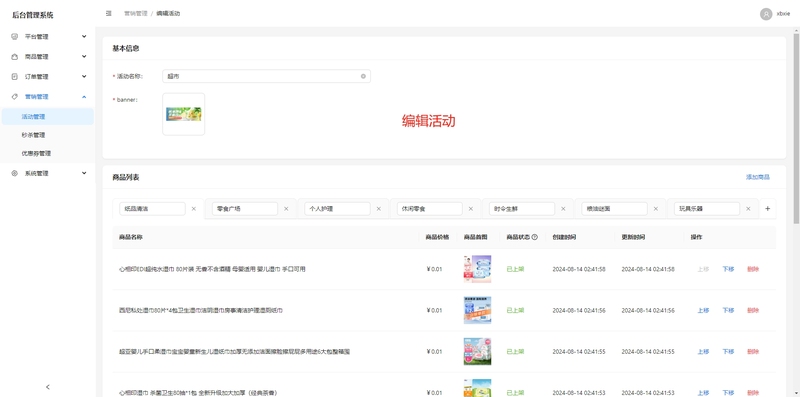Click the banner image thumbnail
The width and height of the screenshot is (800, 397).
(184, 114)
